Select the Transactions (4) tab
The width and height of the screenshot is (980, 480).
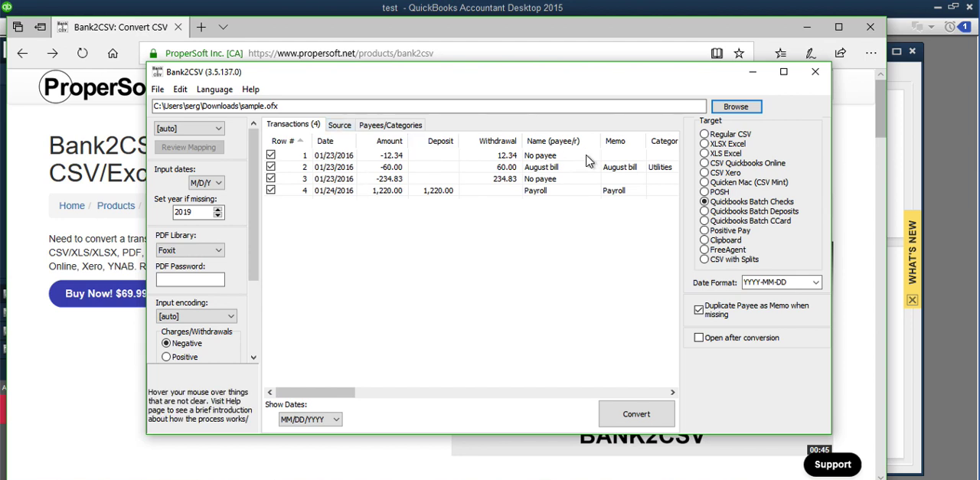293,125
